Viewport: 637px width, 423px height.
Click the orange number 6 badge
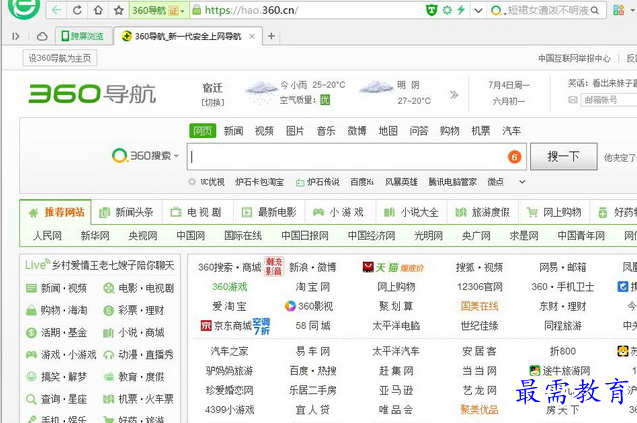pyautogui.click(x=514, y=157)
